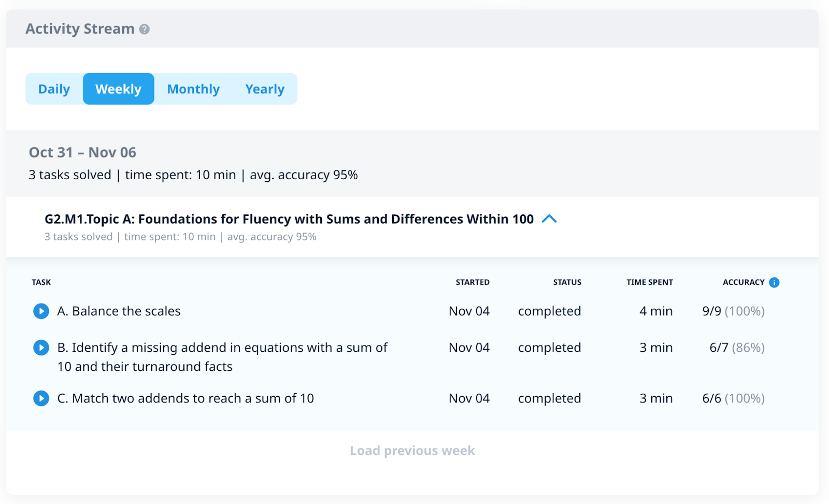
Task: Play the Balance the scales task
Action: 41,311
